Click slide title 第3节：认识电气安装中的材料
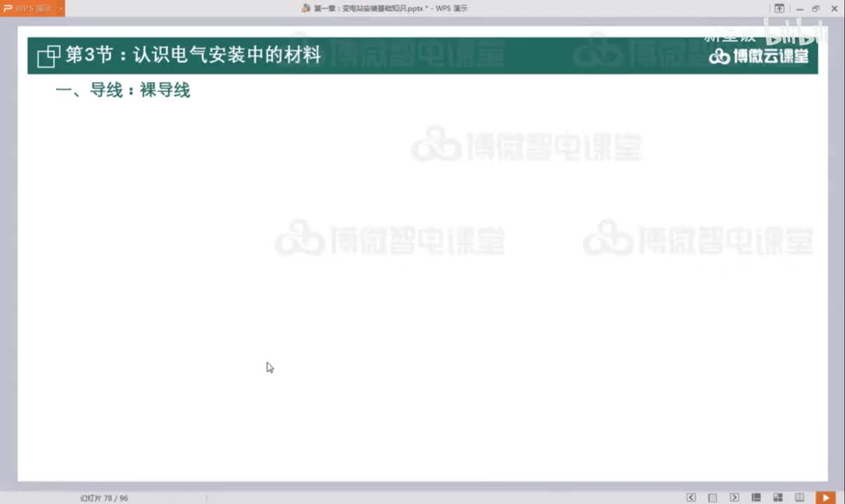845x504 pixels. tap(193, 55)
